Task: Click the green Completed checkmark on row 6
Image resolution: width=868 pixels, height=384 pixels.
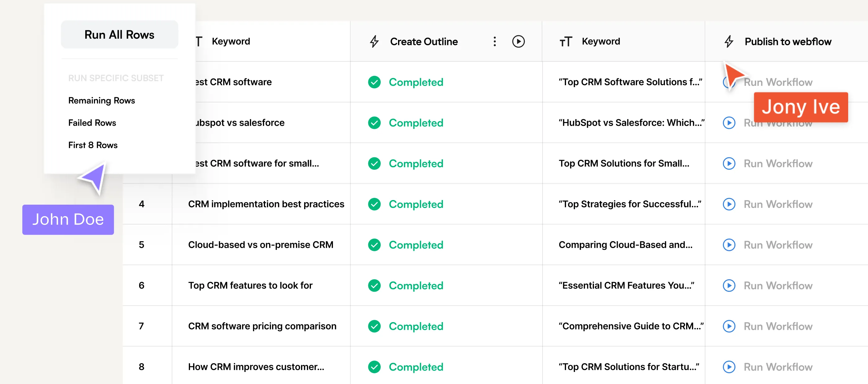Action: (374, 286)
